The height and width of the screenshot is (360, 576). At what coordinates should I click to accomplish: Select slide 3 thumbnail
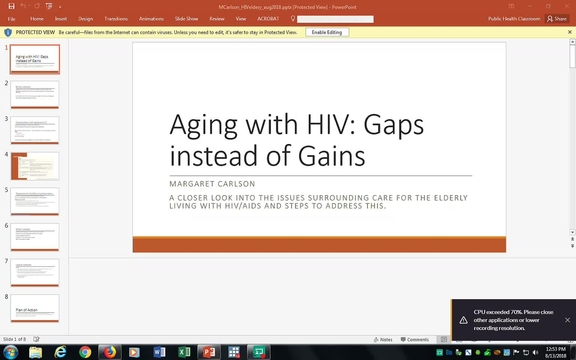(35, 130)
